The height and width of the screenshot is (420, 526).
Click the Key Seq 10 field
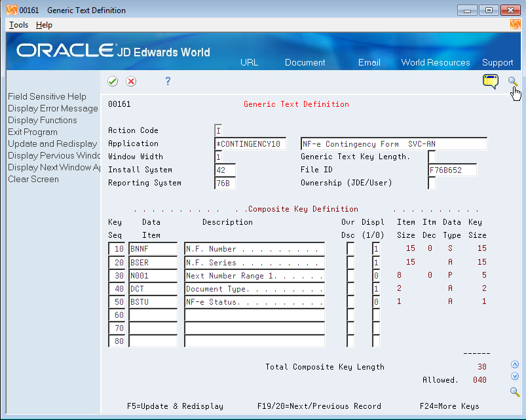(117, 249)
